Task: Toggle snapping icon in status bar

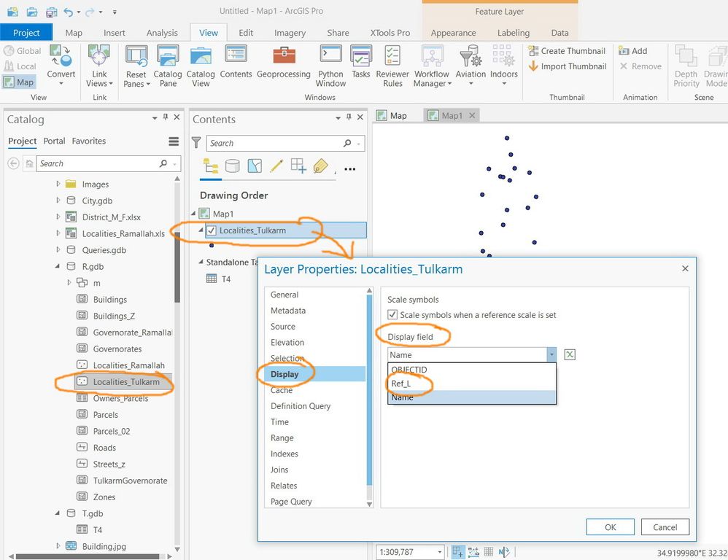Action: click(x=458, y=552)
